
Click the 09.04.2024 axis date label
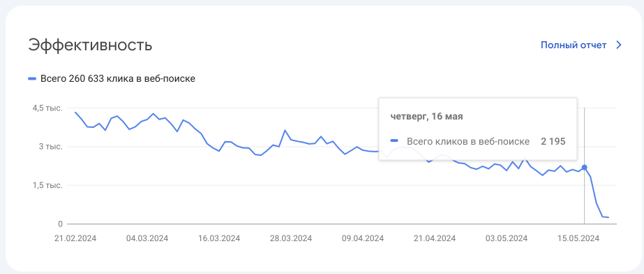coord(363,238)
